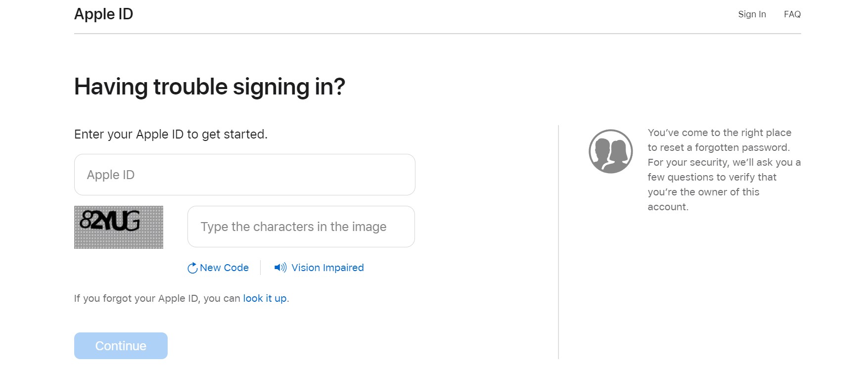Click the look it up link
The height and width of the screenshot is (371, 868).
[264, 298]
